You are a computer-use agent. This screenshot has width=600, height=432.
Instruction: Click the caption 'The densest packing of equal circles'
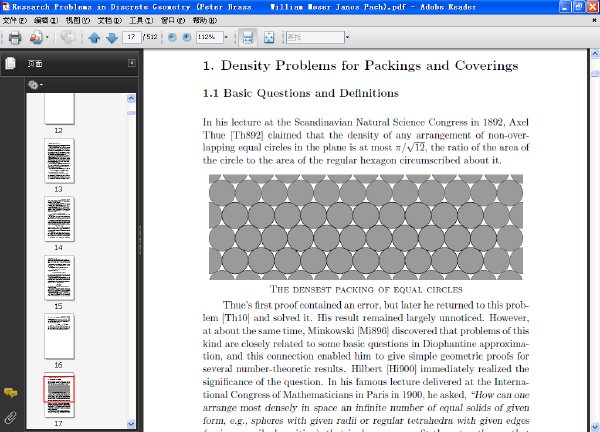(366, 289)
